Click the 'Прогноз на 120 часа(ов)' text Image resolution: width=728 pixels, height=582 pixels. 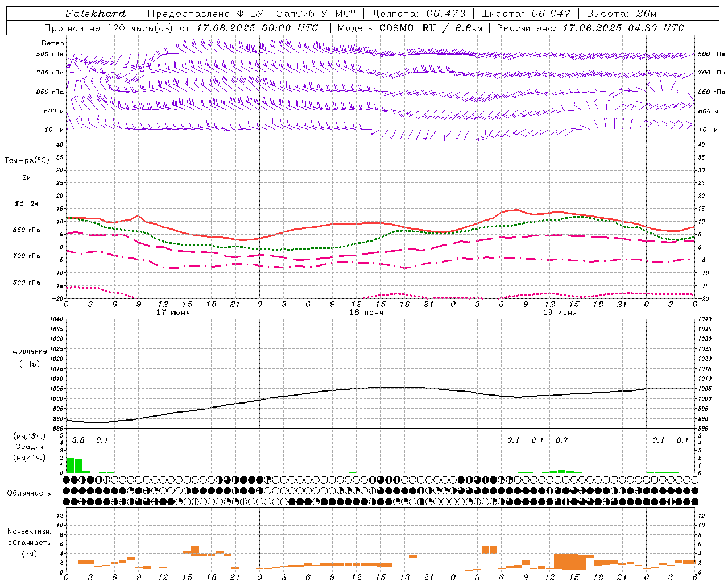[109, 28]
